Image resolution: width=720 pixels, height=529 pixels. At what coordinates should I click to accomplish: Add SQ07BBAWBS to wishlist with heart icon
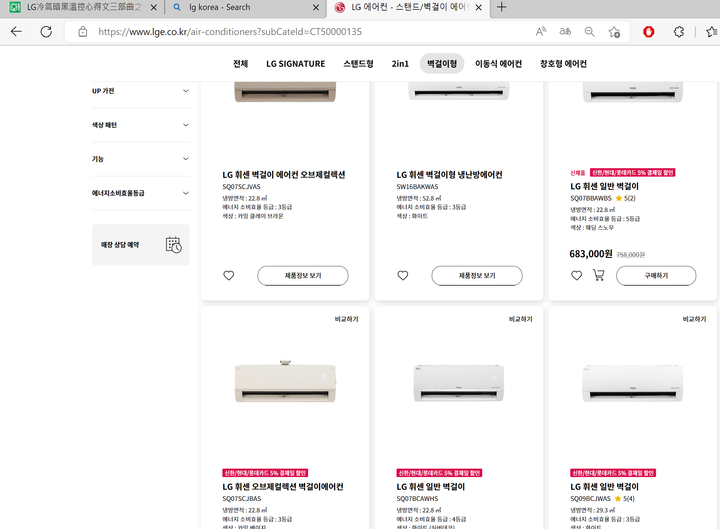click(576, 276)
